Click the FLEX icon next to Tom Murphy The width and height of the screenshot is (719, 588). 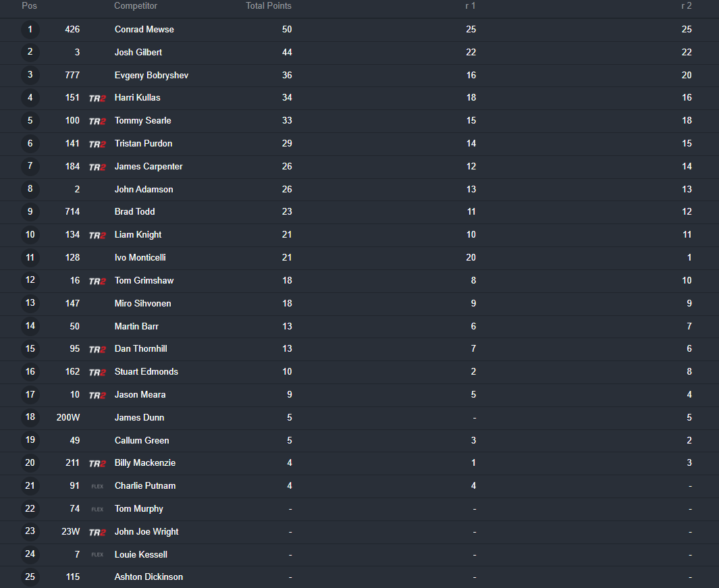click(97, 509)
